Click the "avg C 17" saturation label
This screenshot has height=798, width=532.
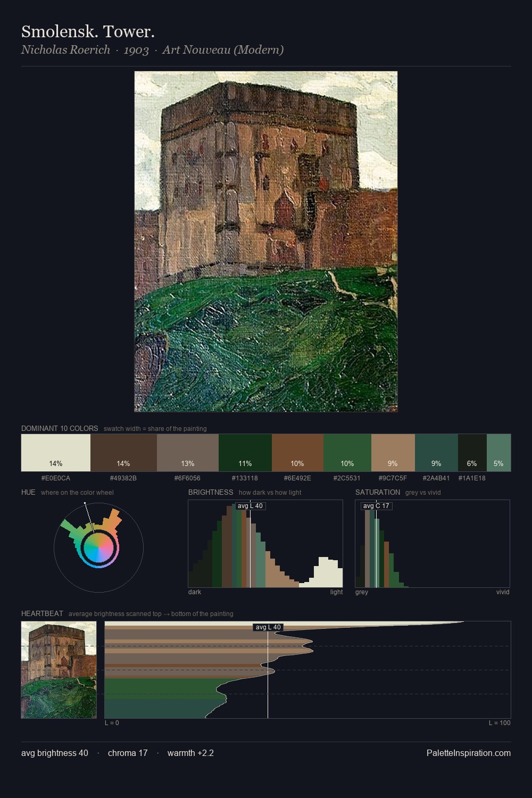click(x=376, y=506)
